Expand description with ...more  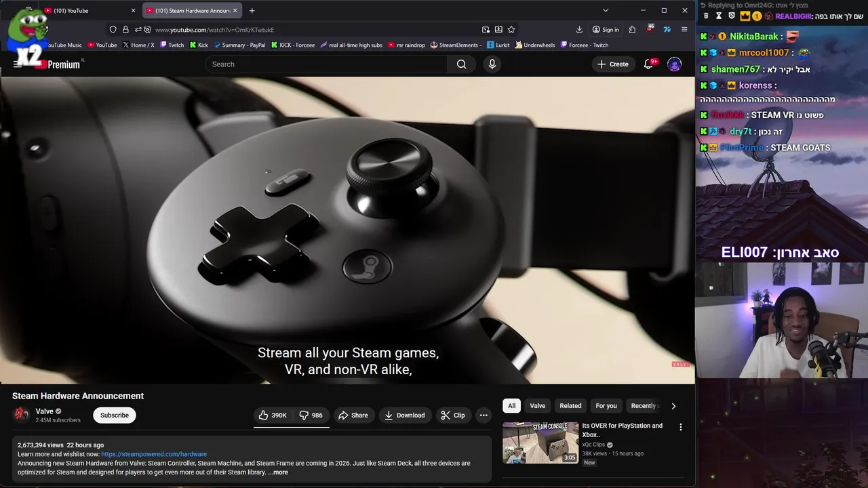coord(278,472)
